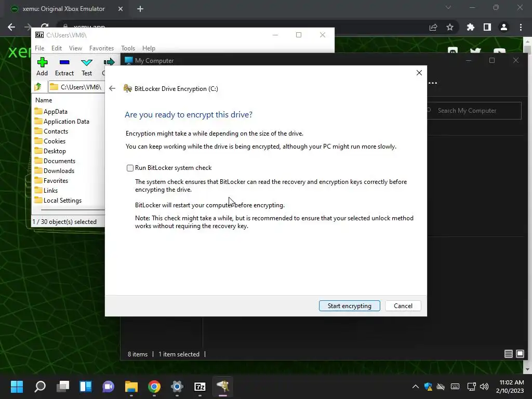The width and height of the screenshot is (532, 399).
Task: Open 7-Zip View menu
Action: [75, 48]
